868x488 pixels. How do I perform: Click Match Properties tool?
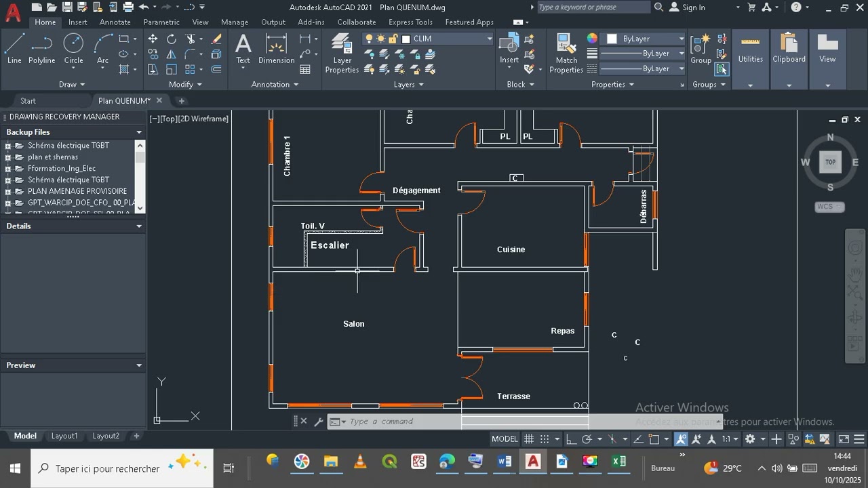(566, 54)
